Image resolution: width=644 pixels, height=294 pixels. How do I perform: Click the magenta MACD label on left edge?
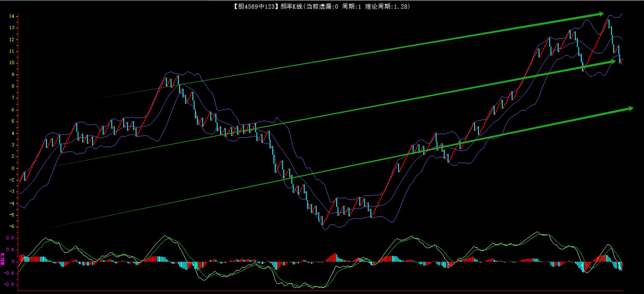point(3,259)
